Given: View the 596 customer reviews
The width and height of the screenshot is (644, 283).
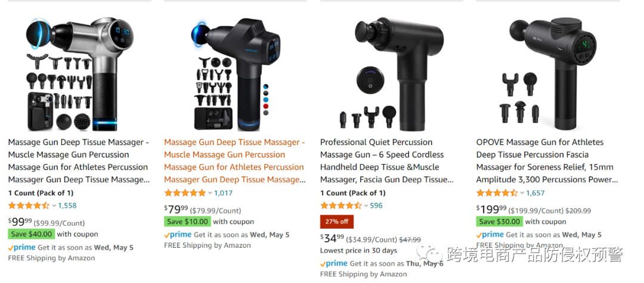Looking at the screenshot, I should [376, 205].
